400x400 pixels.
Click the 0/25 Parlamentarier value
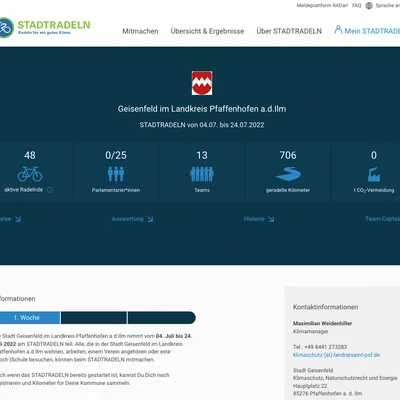(x=116, y=155)
